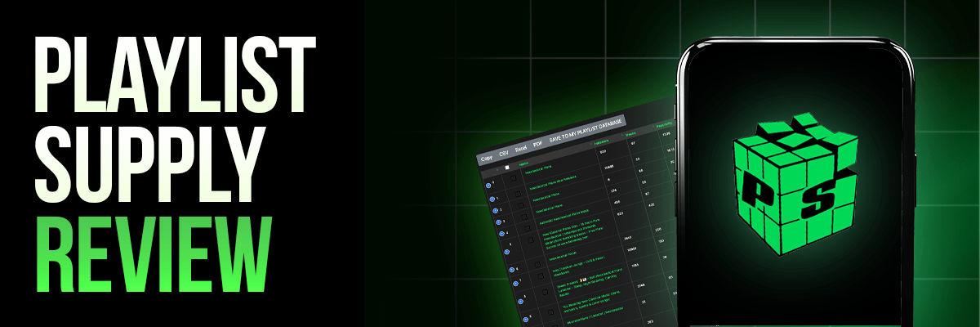Sort the table by the Tracks column header
980x327 pixels.
click(631, 132)
